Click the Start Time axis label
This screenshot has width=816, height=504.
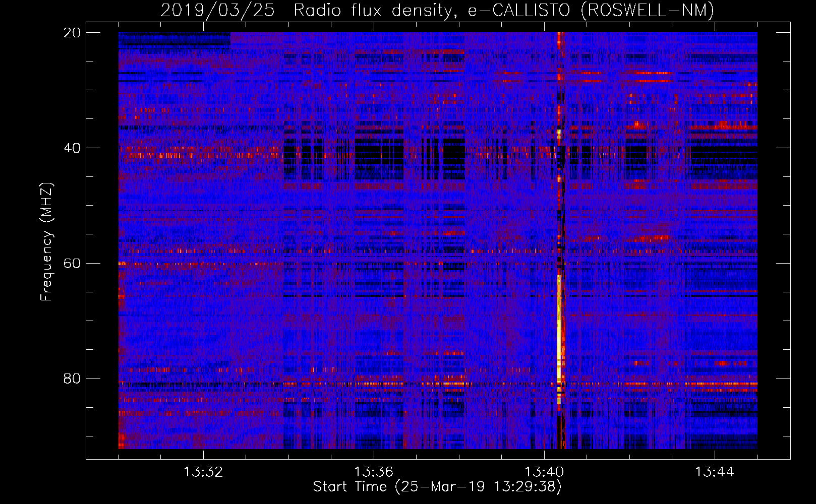[437, 487]
